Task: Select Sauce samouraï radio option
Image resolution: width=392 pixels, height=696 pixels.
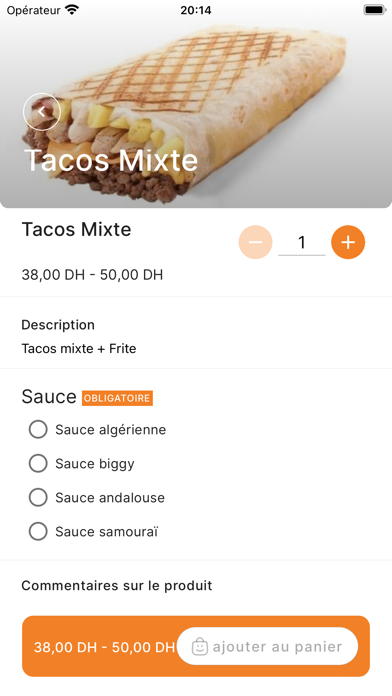Action: click(93, 532)
